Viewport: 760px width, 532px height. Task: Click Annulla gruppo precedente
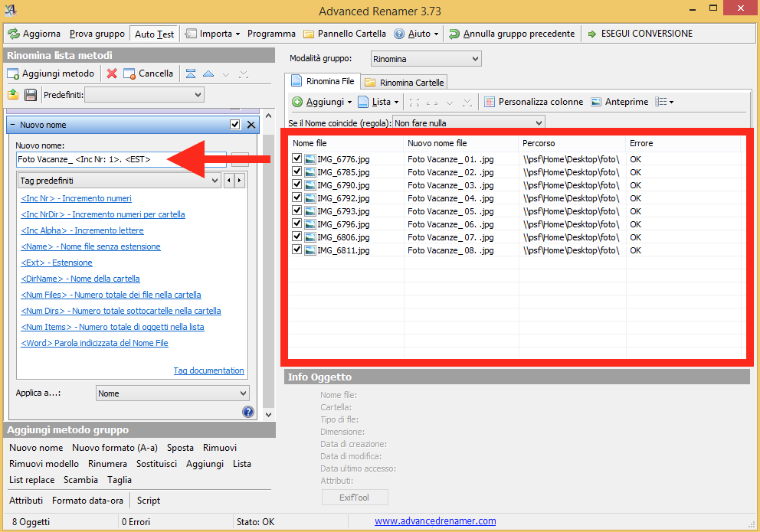512,34
